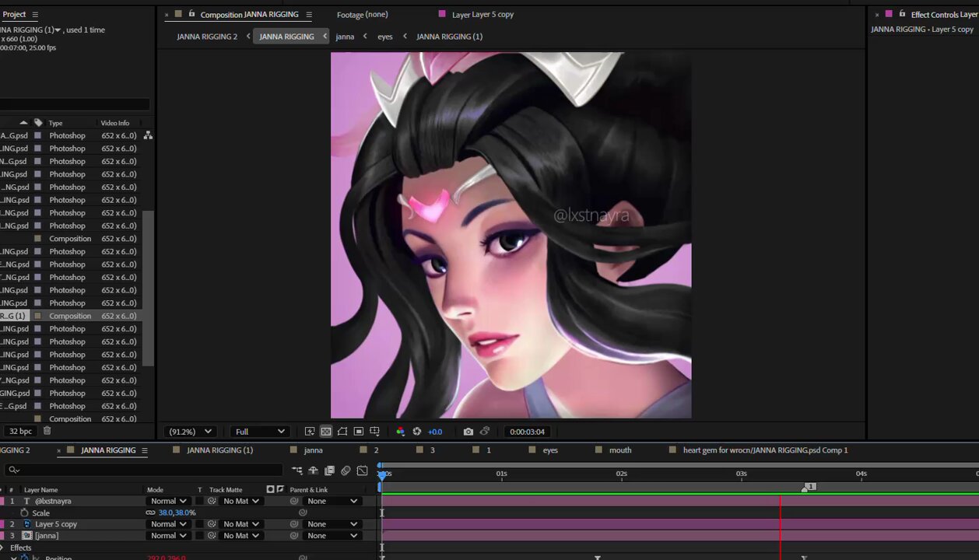Open blend Mode dropdown for [janna] layer
The height and width of the screenshot is (560, 979).
tap(169, 536)
